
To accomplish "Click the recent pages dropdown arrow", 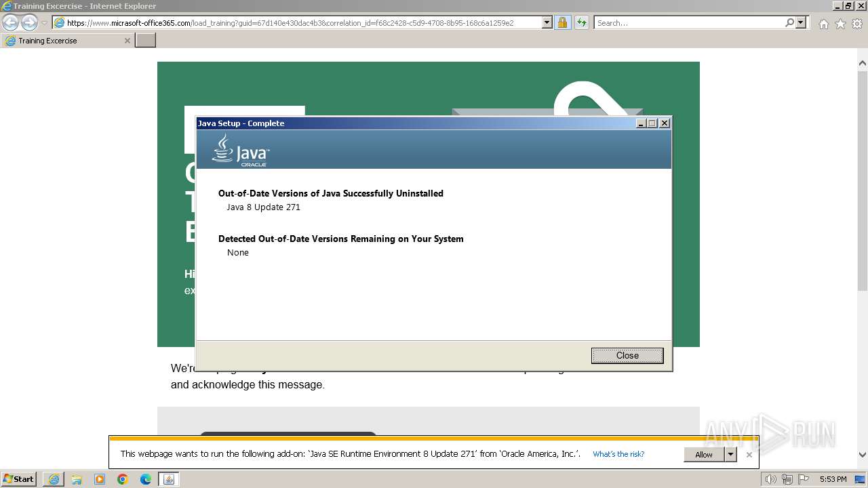I will pos(44,23).
